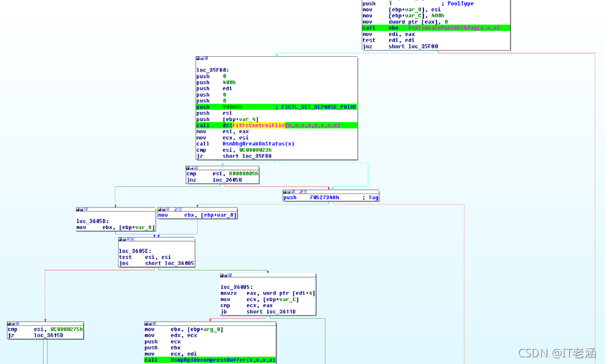Click node color icon on loc_3605E block
The height and width of the screenshot is (364, 605).
121,240
